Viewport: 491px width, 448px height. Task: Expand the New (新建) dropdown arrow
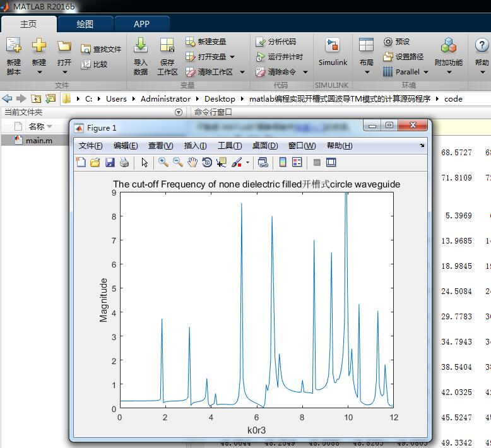39,73
